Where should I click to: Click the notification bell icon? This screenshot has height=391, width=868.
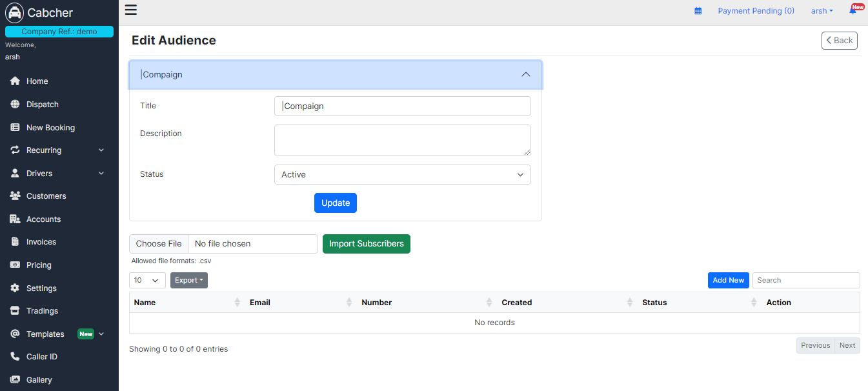pos(853,11)
